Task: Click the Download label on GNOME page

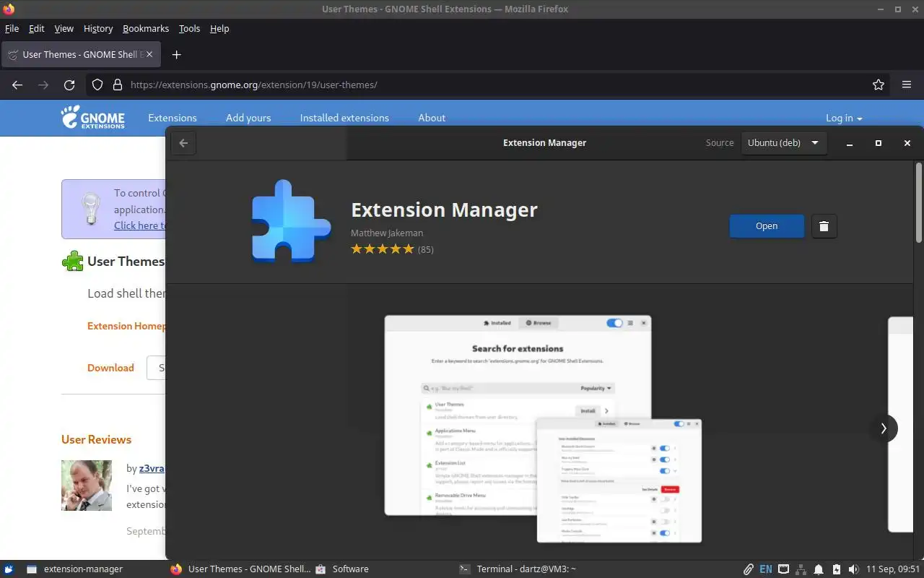Action: 110,368
